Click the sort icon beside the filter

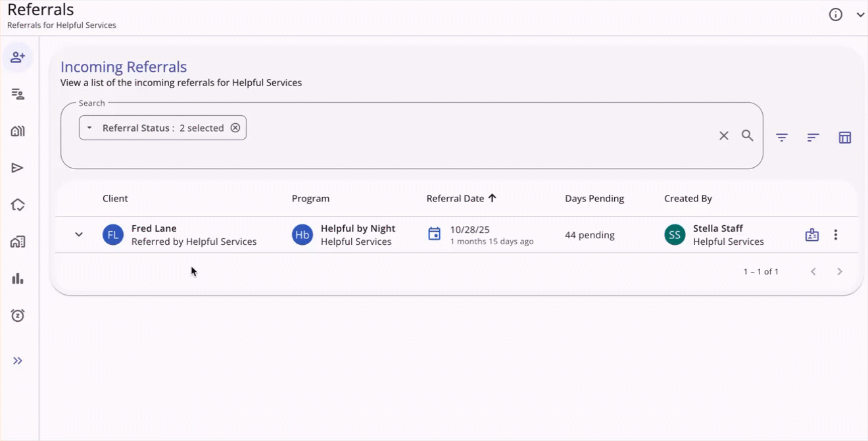[x=813, y=137]
